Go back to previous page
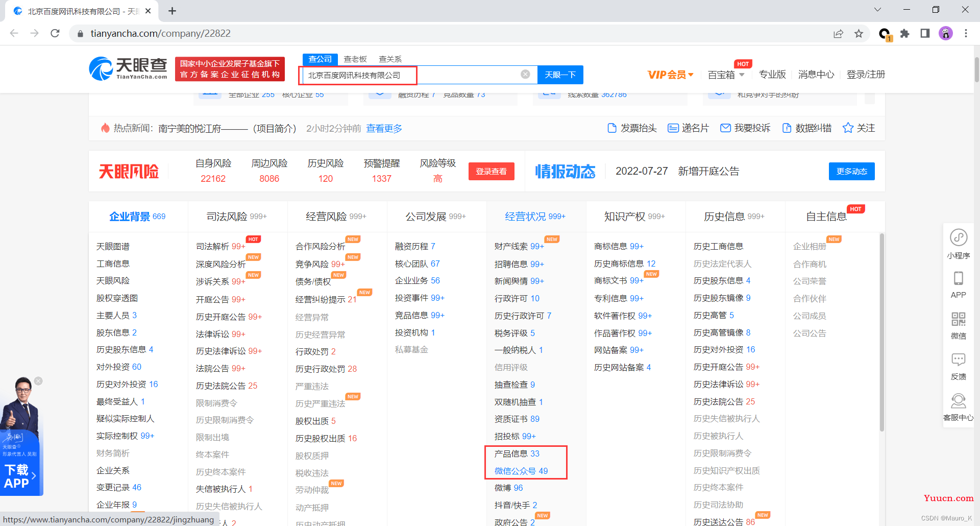980x526 pixels. click(14, 33)
